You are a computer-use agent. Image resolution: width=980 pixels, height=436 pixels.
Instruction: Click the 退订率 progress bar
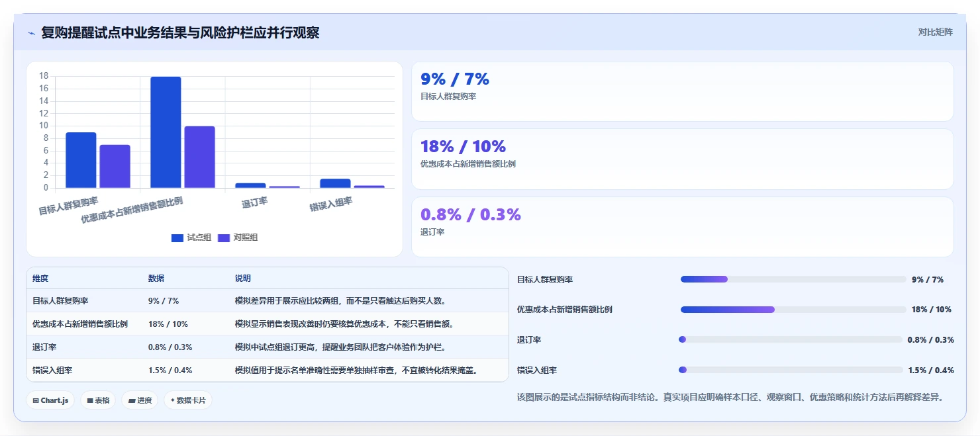point(791,339)
